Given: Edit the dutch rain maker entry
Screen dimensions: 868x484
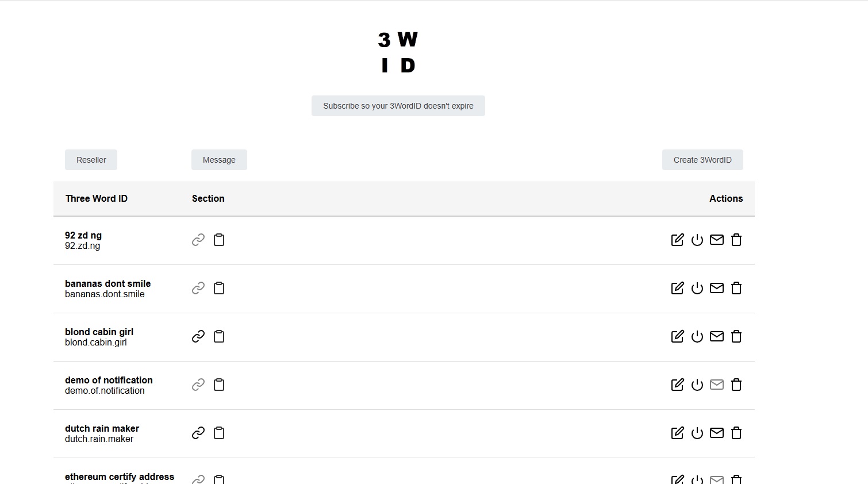Looking at the screenshot, I should 678,433.
